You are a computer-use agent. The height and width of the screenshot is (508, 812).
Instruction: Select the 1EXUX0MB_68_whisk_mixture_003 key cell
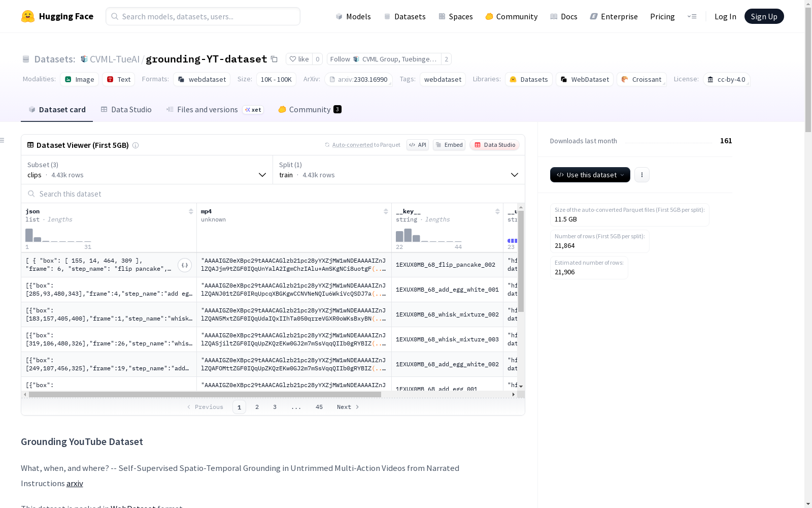tap(447, 339)
